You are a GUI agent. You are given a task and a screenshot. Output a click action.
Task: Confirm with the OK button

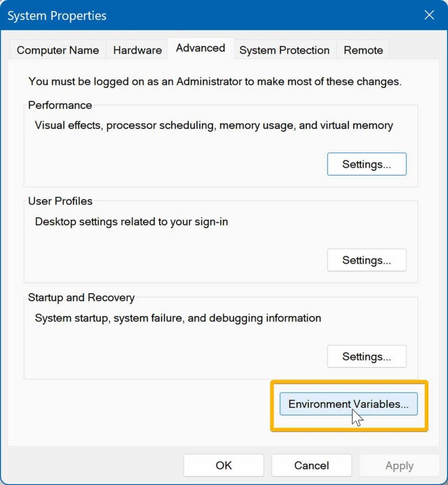point(224,465)
